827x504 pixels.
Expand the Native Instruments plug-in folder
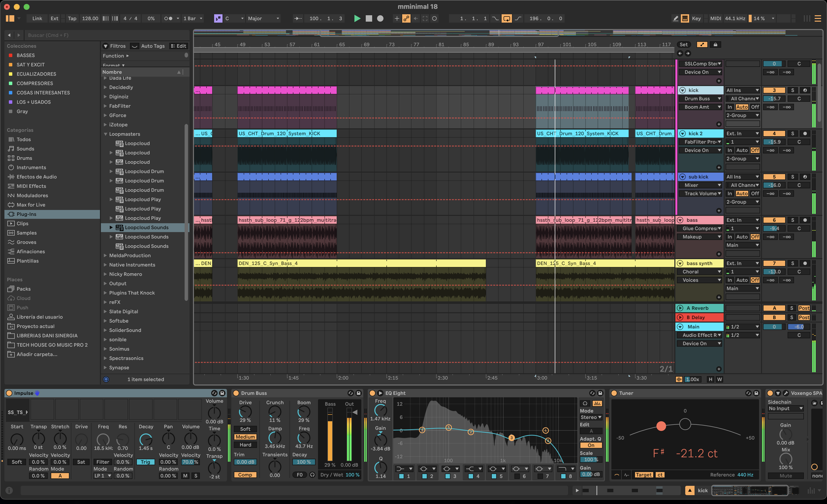[x=105, y=265]
